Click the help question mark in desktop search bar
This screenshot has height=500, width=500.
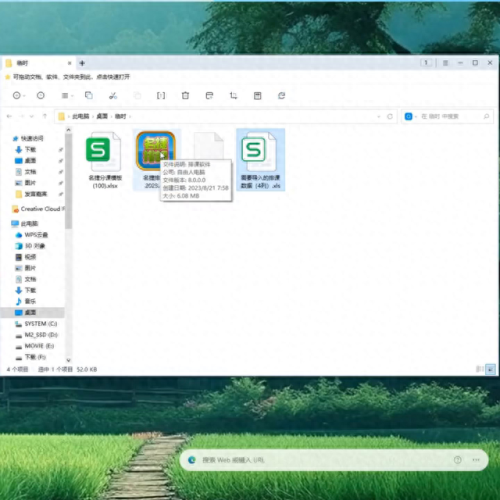(458, 460)
